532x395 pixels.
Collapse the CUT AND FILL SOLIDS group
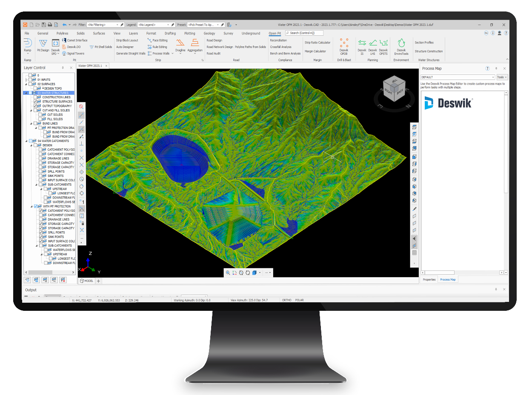pyautogui.click(x=31, y=111)
